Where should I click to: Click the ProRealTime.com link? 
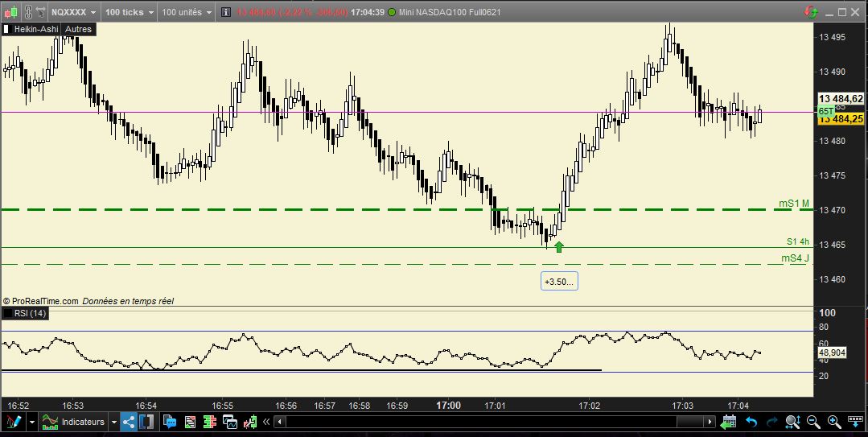pyautogui.click(x=45, y=301)
